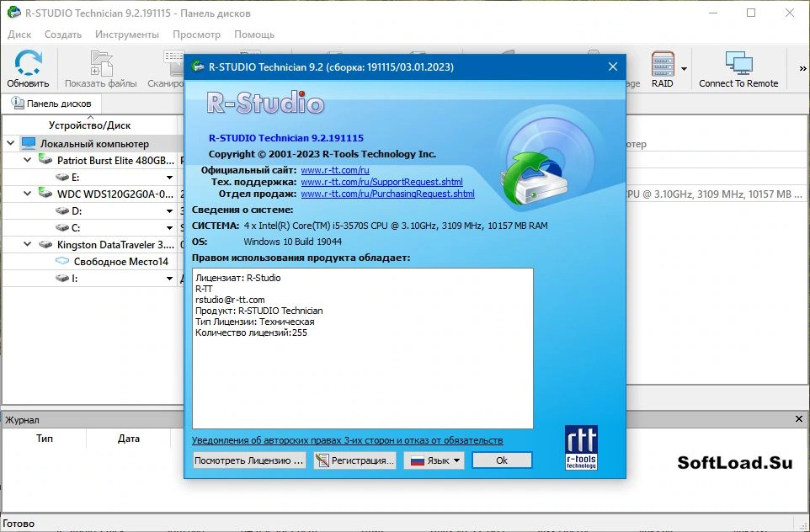
Task: Click the Показать файлы toolbar icon
Action: pyautogui.click(x=101, y=69)
